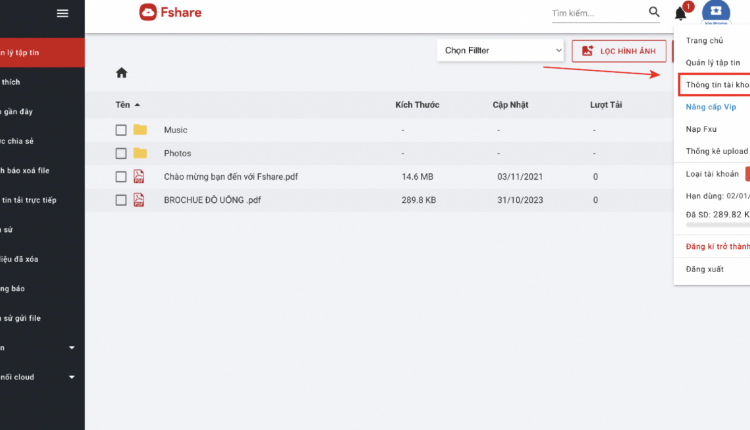Viewport: 750px width, 430px height.
Task: Click the 31/10/2023 date cell
Action: [x=520, y=200]
